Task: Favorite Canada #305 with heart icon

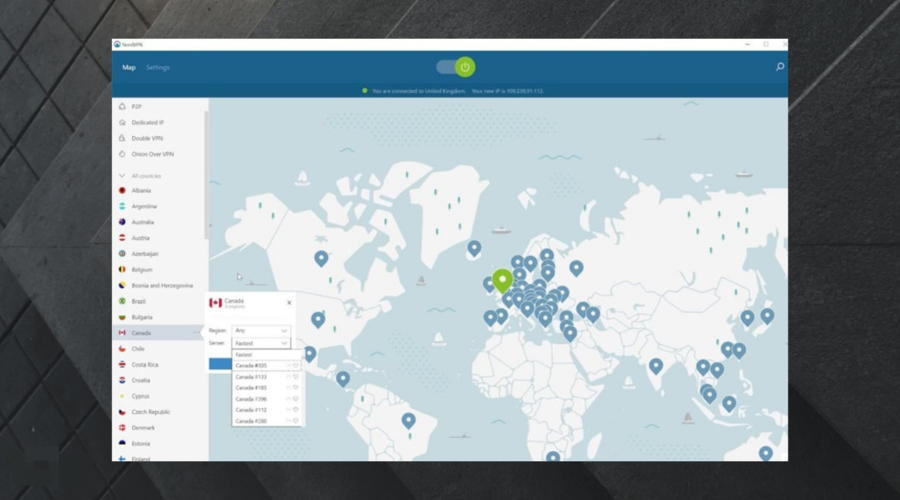Action: pyautogui.click(x=296, y=366)
